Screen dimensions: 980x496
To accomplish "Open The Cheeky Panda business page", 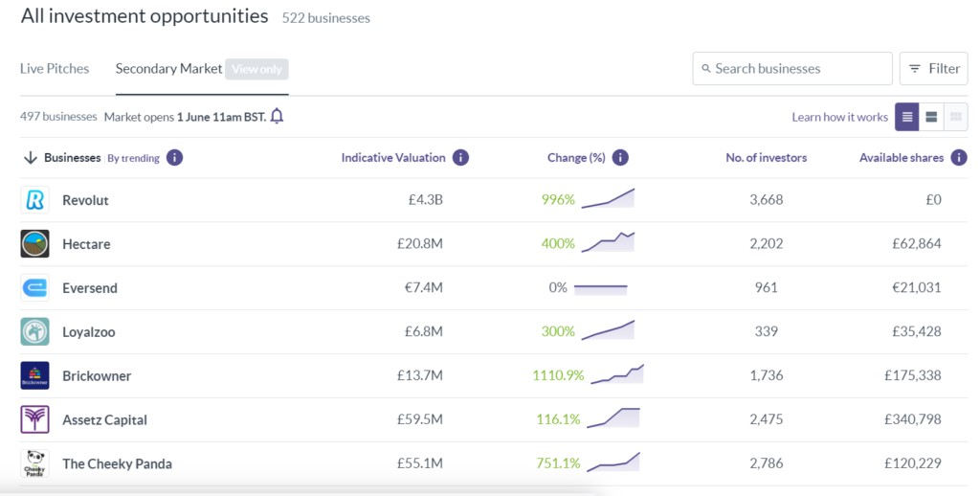I will click(117, 464).
